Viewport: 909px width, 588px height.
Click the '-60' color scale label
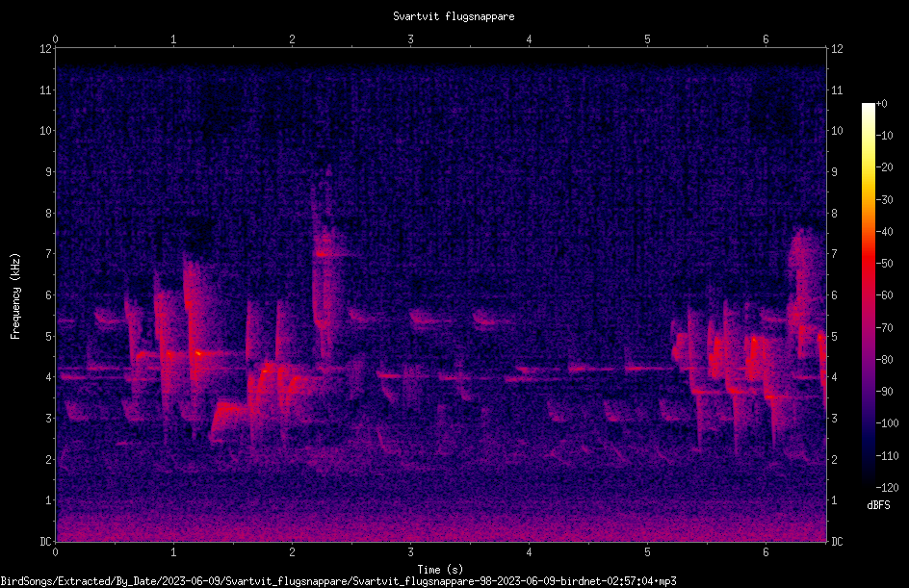point(885,295)
